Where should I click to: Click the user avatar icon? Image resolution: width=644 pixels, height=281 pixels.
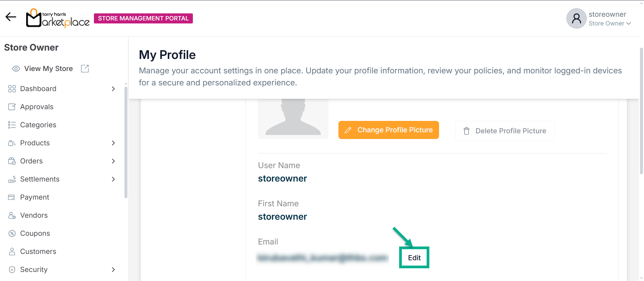(576, 18)
